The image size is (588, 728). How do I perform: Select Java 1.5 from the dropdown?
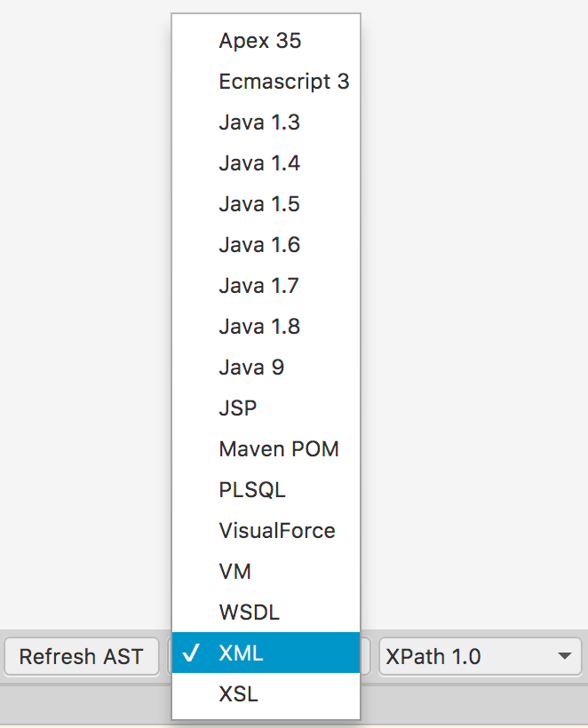(x=259, y=203)
